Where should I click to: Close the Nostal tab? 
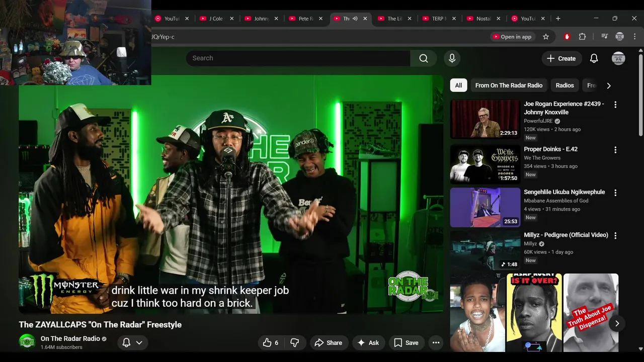coord(498,19)
